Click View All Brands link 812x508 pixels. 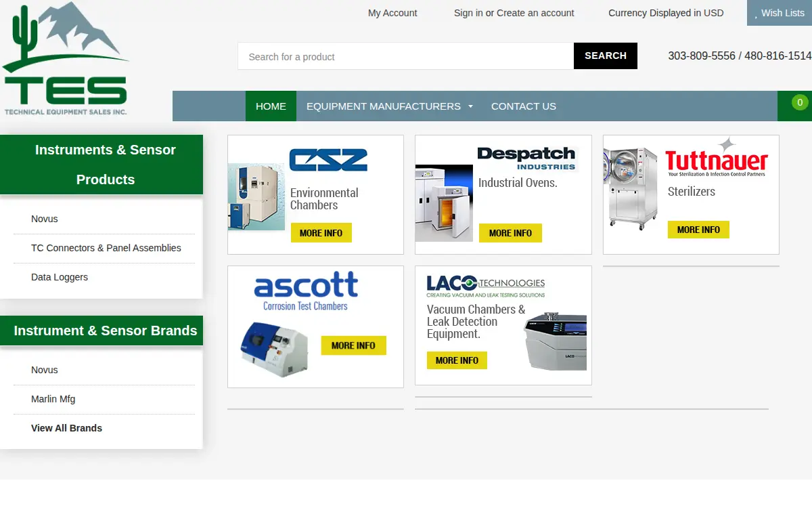coord(66,428)
